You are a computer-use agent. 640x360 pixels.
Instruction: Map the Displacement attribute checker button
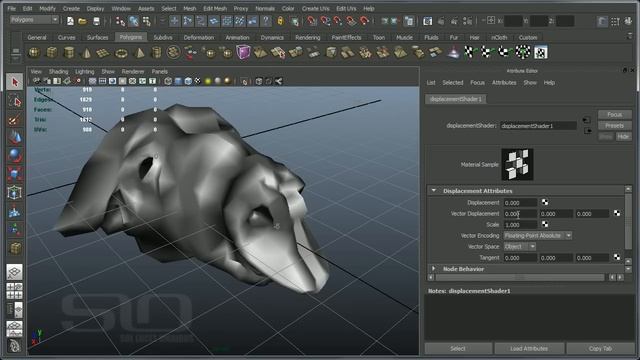point(544,202)
